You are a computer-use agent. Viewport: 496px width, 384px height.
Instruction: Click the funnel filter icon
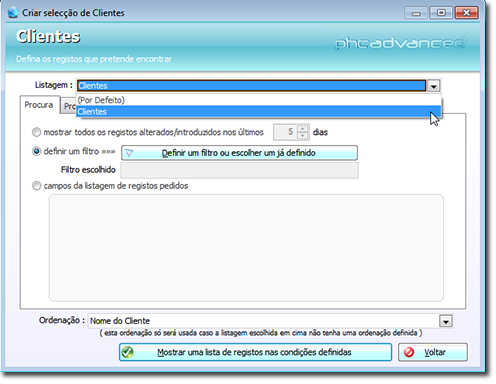point(129,153)
